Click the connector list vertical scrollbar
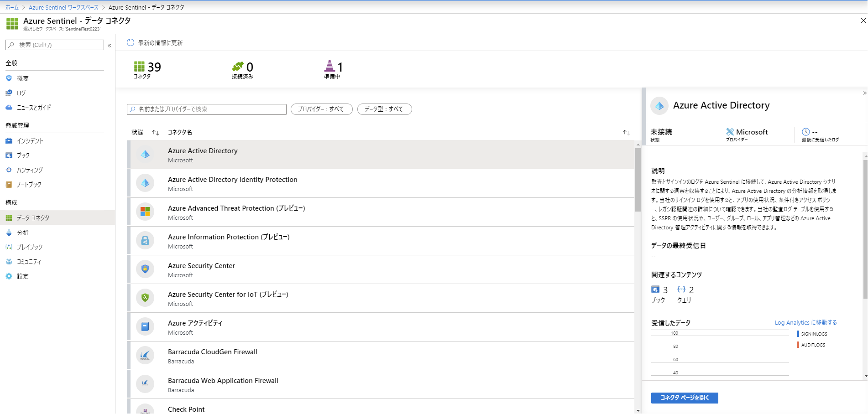Screen dimensions: 868x414 (x=638, y=180)
